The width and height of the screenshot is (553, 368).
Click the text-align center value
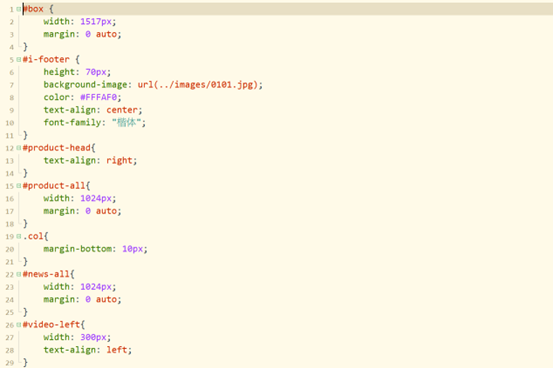point(122,110)
